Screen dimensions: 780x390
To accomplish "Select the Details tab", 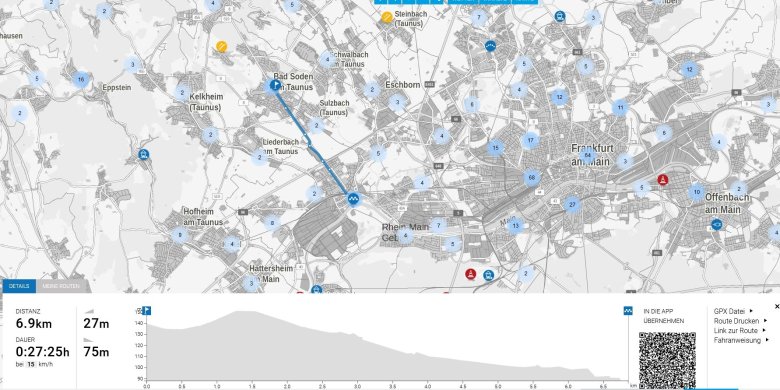I will (x=19, y=286).
